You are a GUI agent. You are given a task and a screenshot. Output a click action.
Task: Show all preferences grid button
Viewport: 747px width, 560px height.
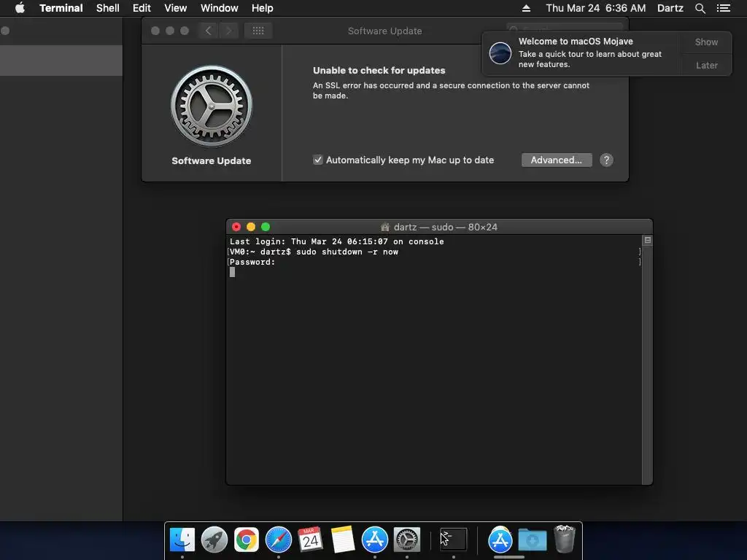[258, 31]
